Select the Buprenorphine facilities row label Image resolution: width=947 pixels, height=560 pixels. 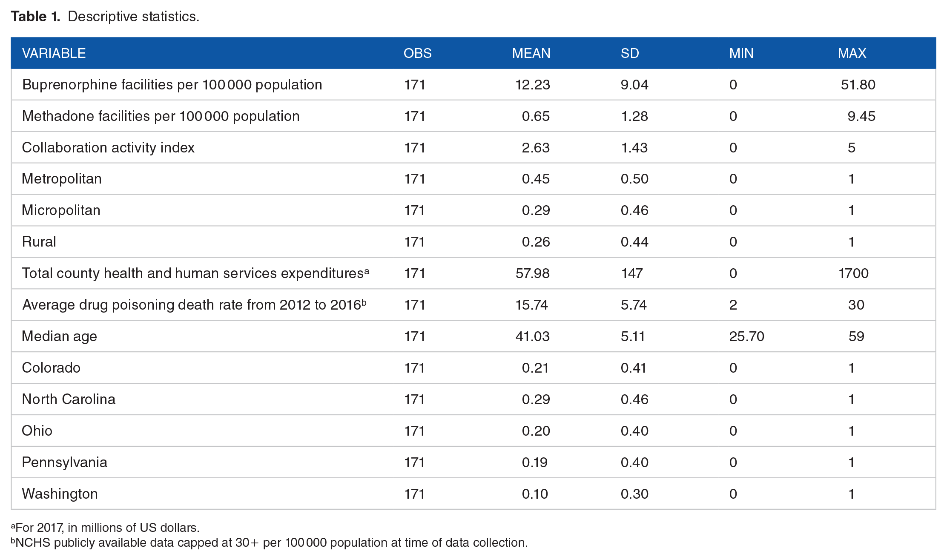pyautogui.click(x=172, y=85)
